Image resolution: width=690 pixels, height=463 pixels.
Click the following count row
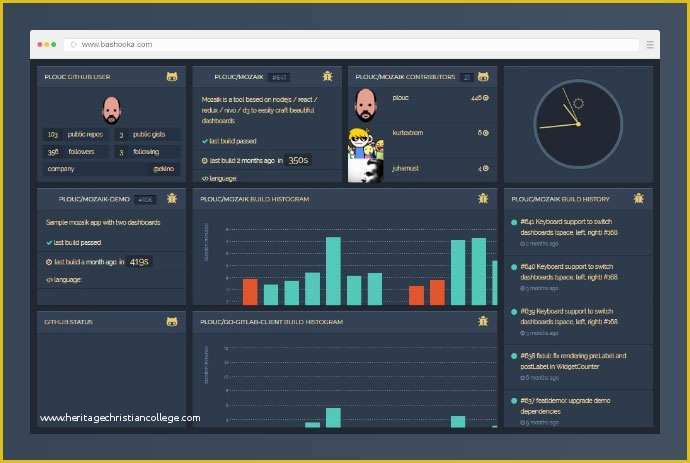coord(147,152)
